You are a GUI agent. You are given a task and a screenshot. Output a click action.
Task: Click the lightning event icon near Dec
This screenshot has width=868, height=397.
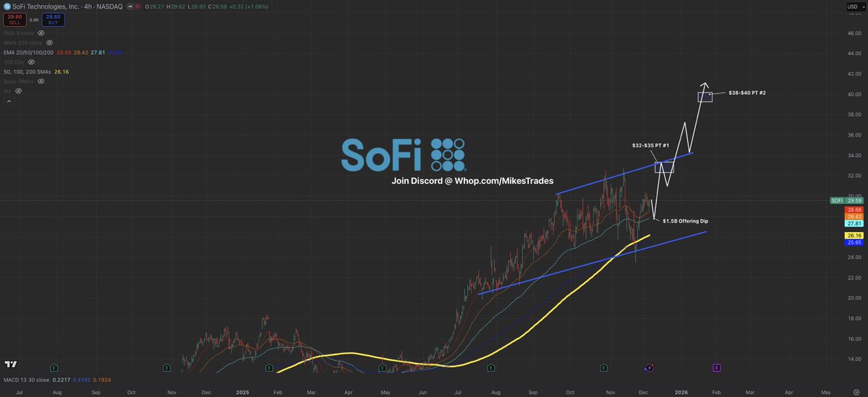pyautogui.click(x=649, y=368)
